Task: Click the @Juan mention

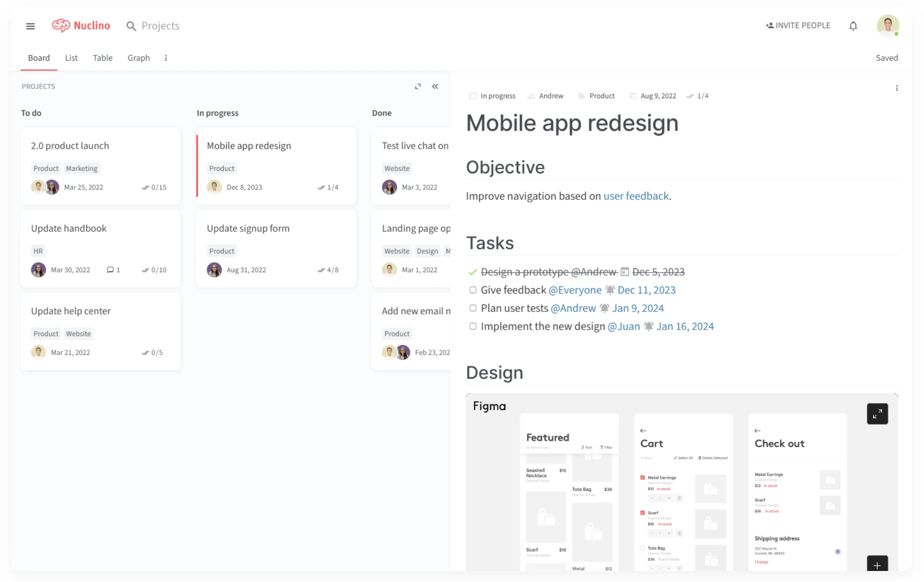Action: pos(623,326)
